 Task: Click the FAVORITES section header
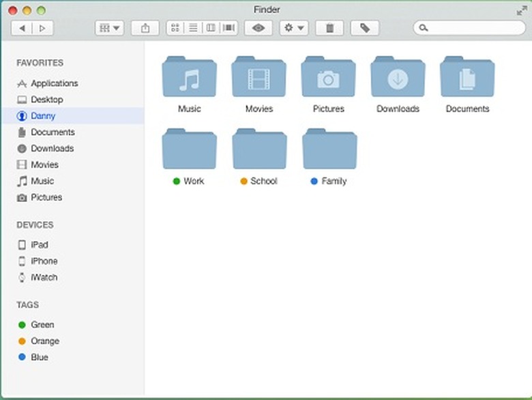(x=40, y=63)
